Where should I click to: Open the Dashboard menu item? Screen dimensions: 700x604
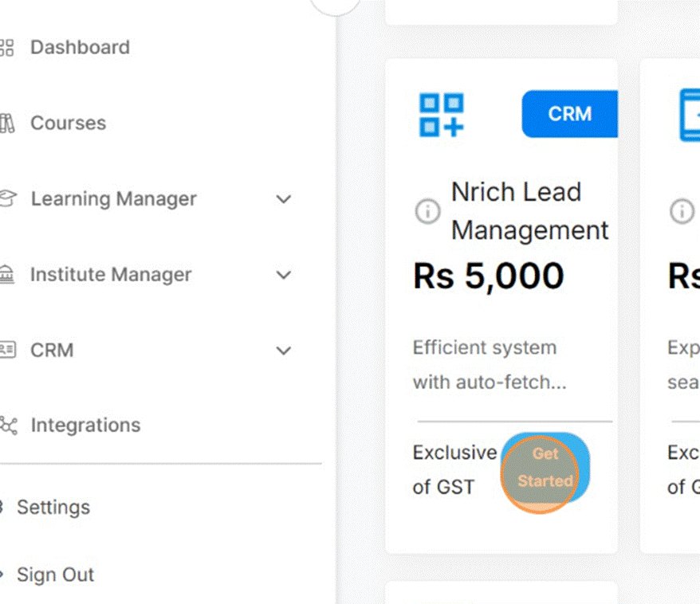80,48
